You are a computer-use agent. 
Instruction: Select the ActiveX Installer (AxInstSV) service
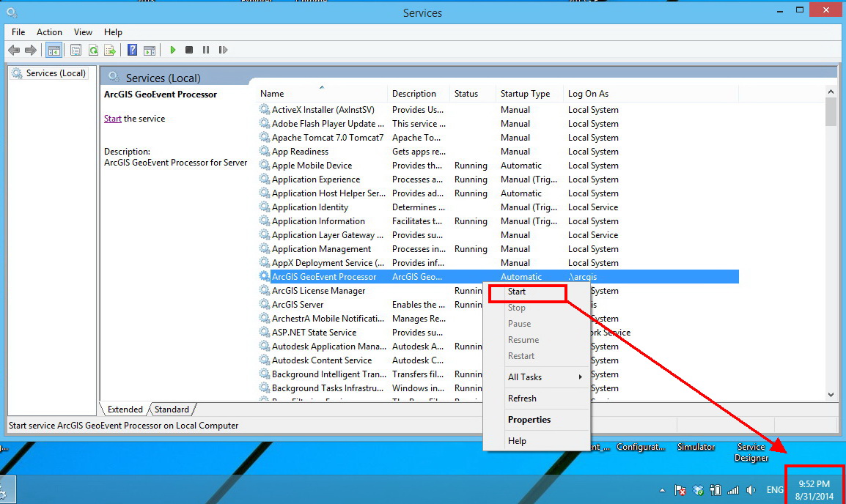tap(498, 110)
